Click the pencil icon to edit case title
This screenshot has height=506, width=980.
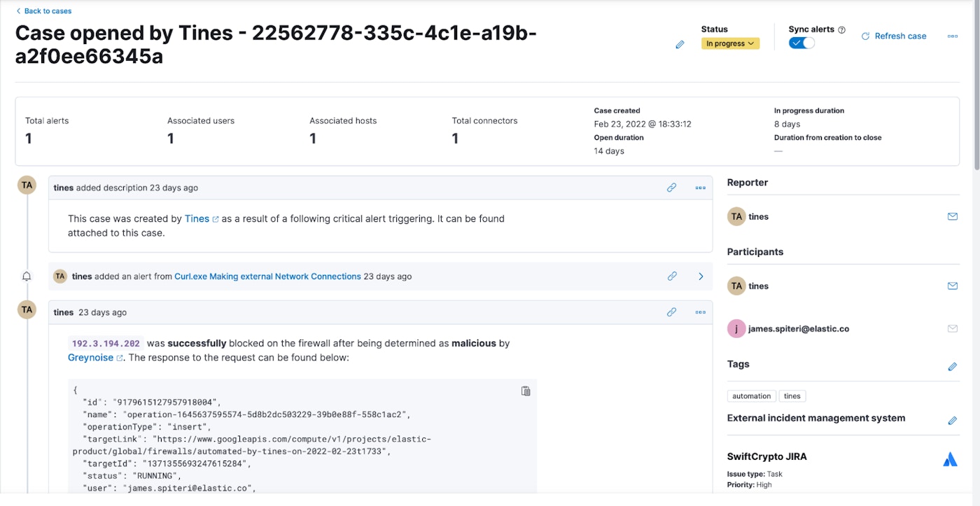(680, 45)
